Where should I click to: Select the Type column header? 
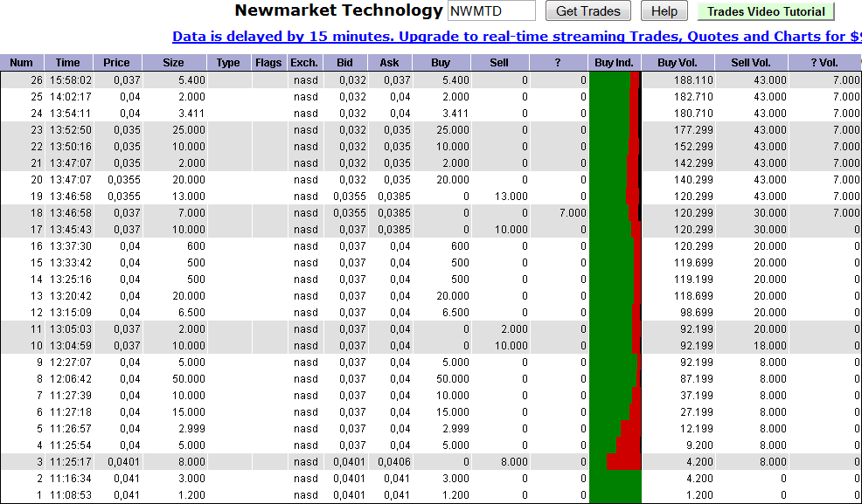[x=228, y=63]
